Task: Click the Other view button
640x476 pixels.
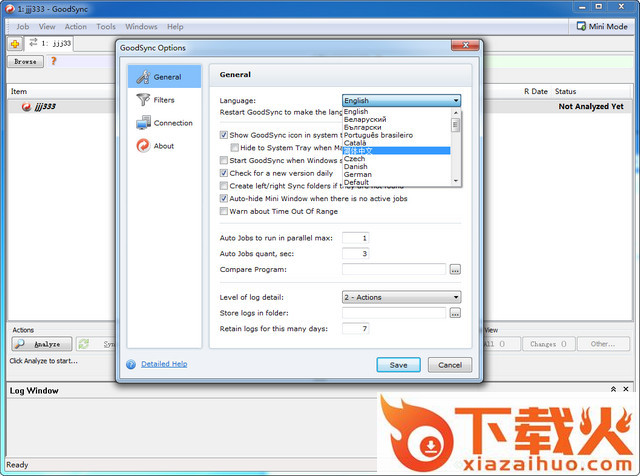Action: [x=603, y=344]
